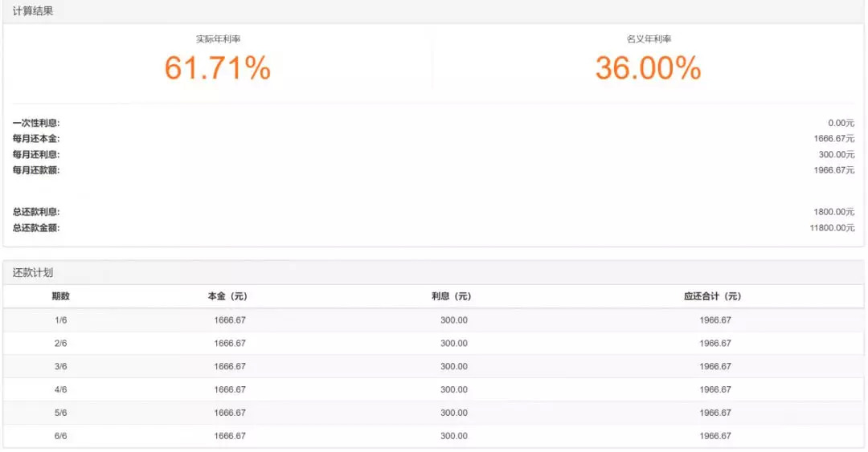Click the 本金（元） column header
The image size is (868, 452).
[227, 296]
